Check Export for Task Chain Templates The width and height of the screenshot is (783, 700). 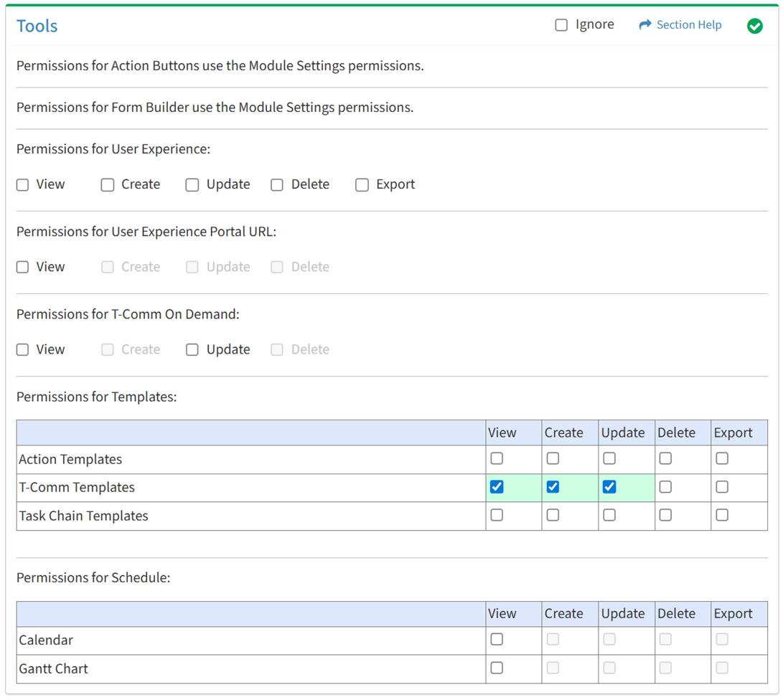[722, 515]
